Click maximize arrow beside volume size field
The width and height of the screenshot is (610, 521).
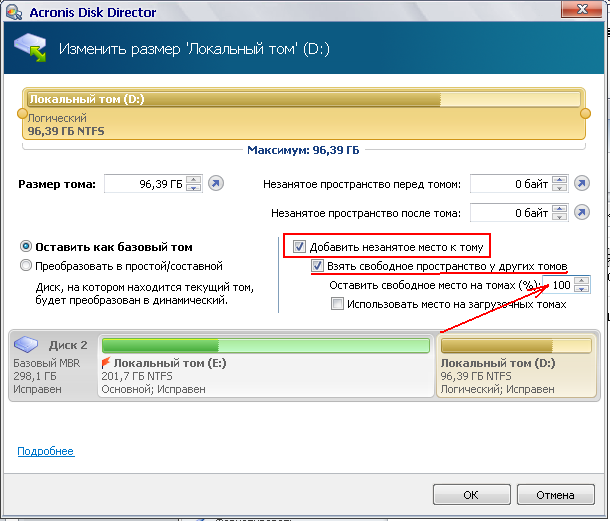(216, 183)
